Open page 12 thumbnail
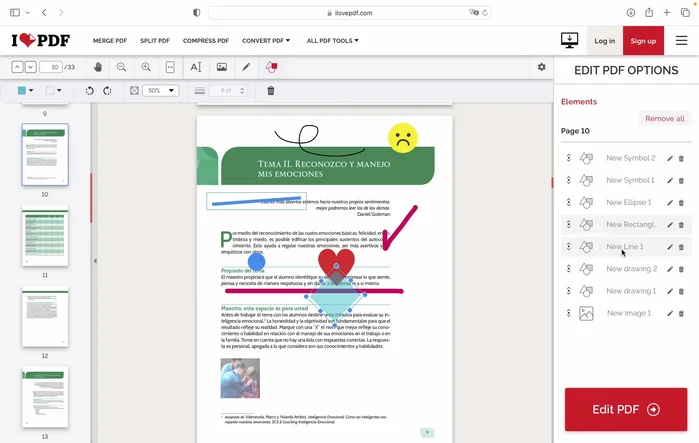The width and height of the screenshot is (699, 443). click(45, 316)
